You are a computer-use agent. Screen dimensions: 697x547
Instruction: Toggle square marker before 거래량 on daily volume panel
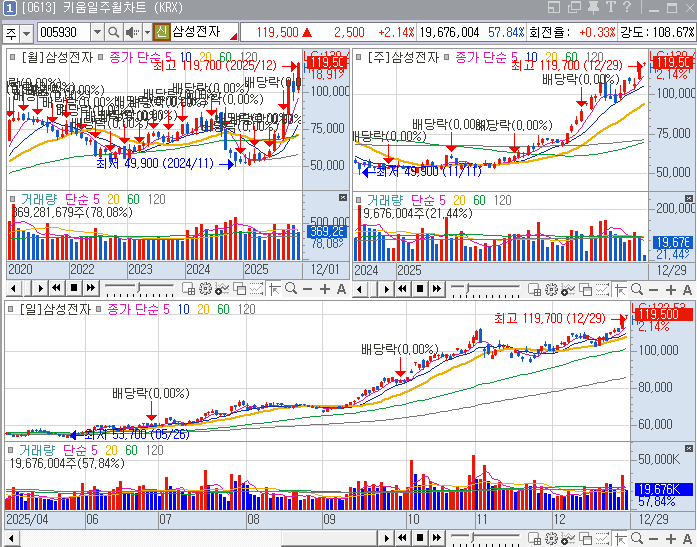[11, 450]
